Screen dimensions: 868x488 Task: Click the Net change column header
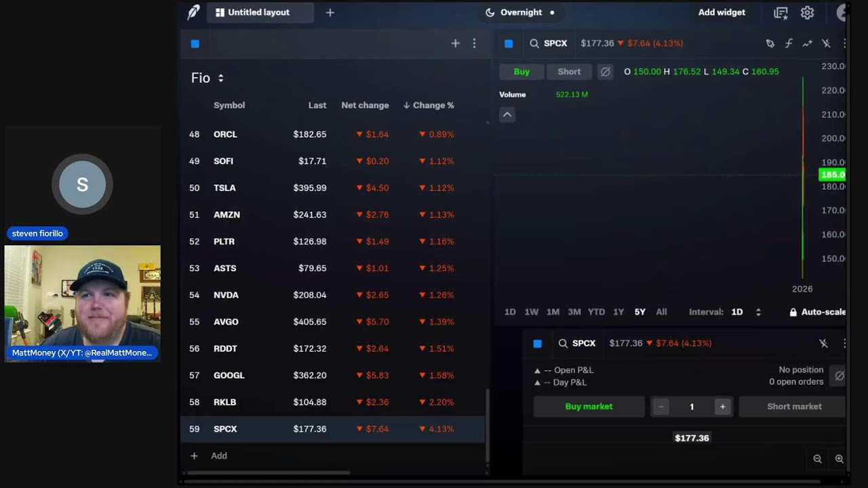click(x=365, y=105)
